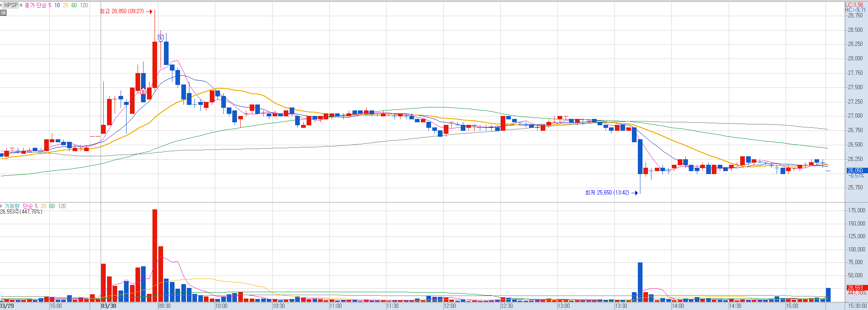Click the 11:30 time axis label
Screen dimensions: 868x310
click(393, 306)
